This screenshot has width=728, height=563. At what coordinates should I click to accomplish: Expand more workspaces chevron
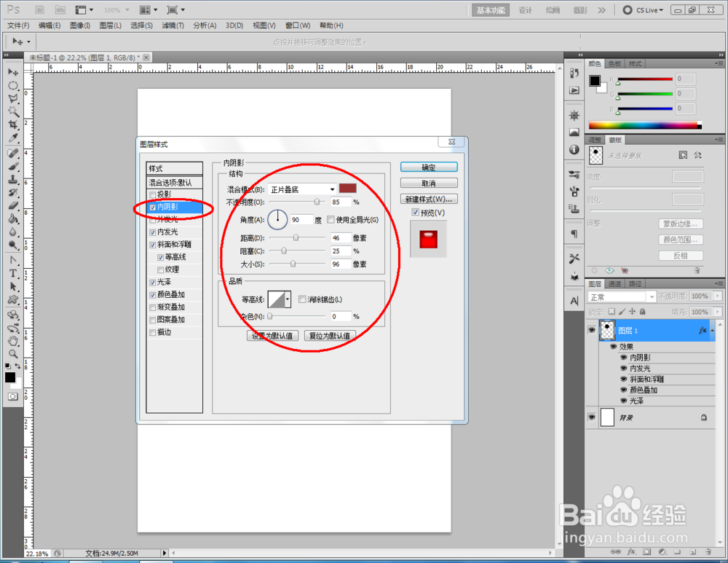click(602, 10)
